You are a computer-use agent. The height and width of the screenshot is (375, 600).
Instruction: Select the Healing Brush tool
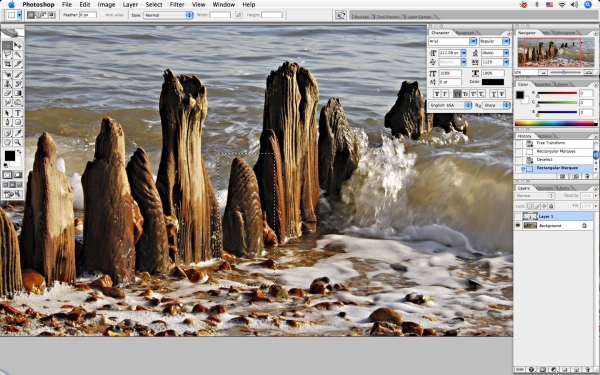(x=7, y=74)
